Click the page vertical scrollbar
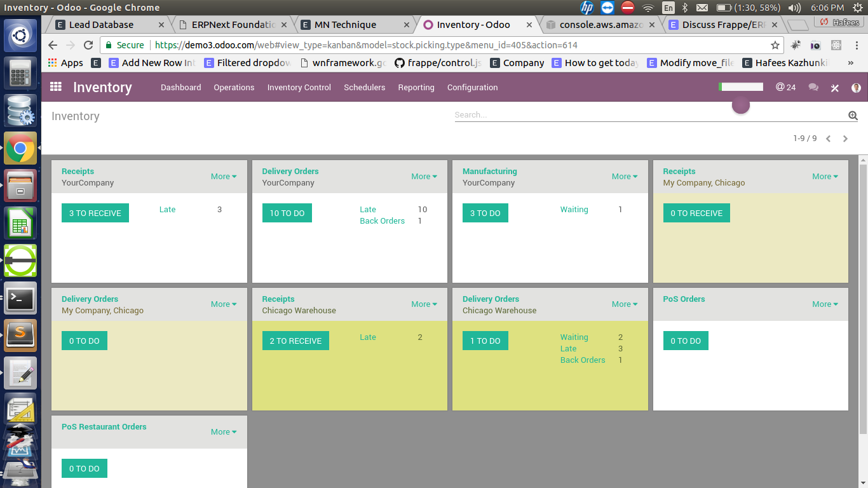 [863, 299]
